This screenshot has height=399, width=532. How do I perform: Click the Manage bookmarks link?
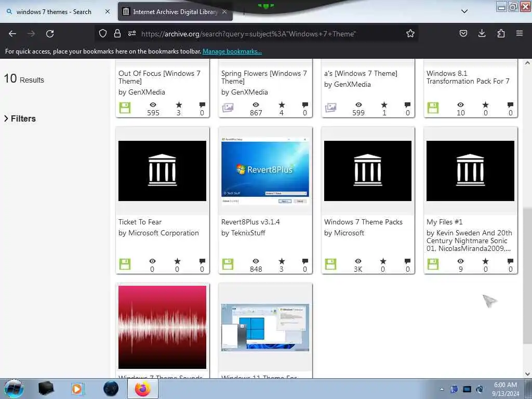pos(232,51)
